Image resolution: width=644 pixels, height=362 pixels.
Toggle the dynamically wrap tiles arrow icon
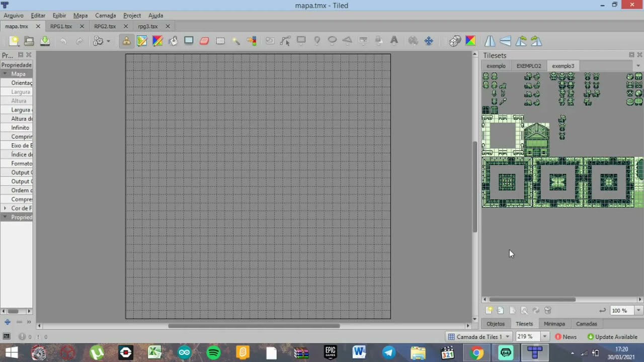[602, 311]
